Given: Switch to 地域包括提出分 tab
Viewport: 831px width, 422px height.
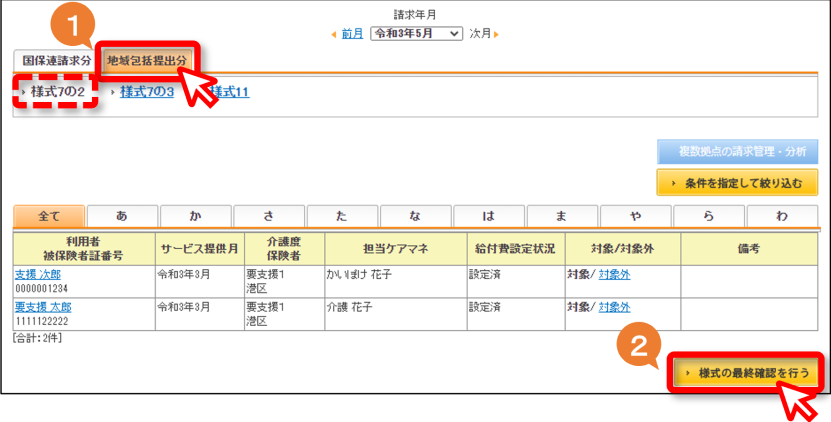Looking at the screenshot, I should coord(147,60).
